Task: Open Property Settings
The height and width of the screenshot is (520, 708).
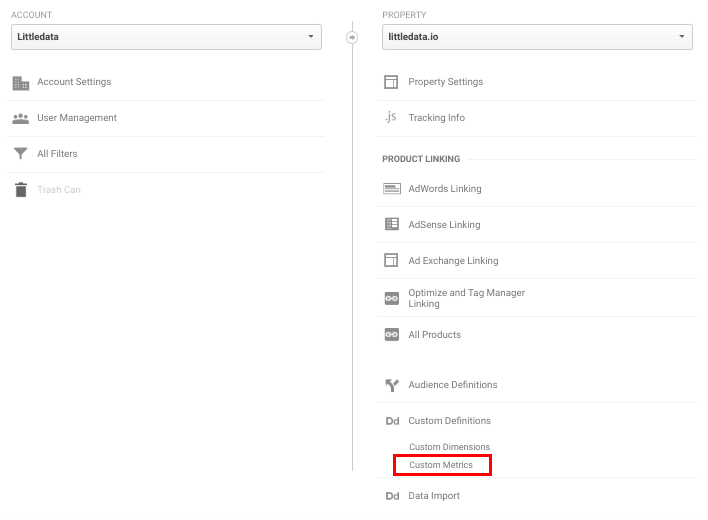Action: click(x=446, y=82)
